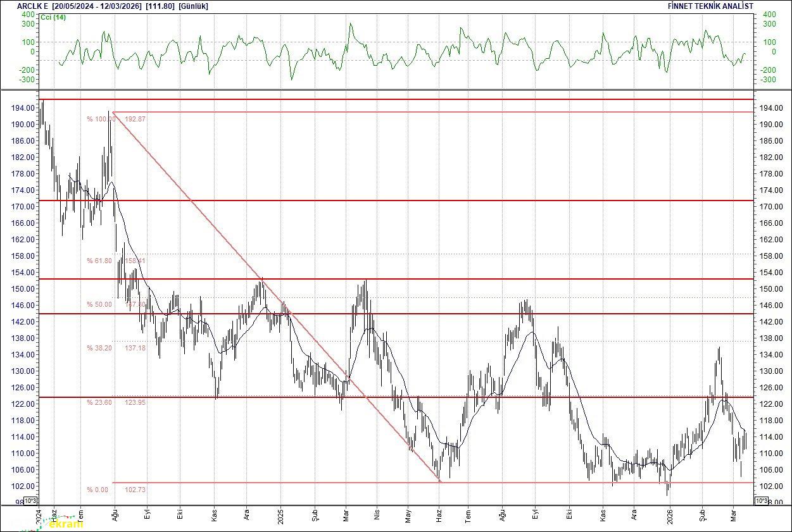Select the red horizontal line near 171
The height and width of the screenshot is (532, 792).
coord(443,201)
